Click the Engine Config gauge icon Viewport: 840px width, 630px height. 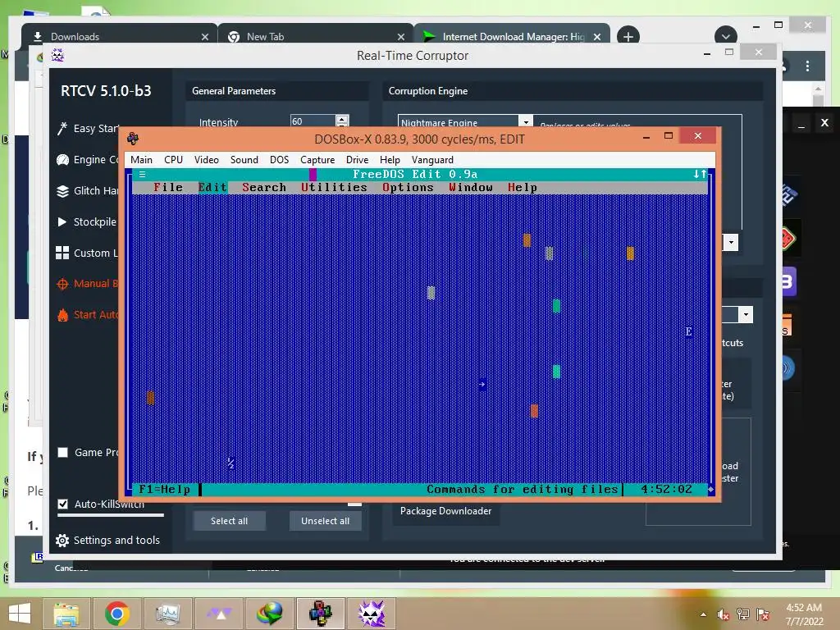click(x=62, y=160)
